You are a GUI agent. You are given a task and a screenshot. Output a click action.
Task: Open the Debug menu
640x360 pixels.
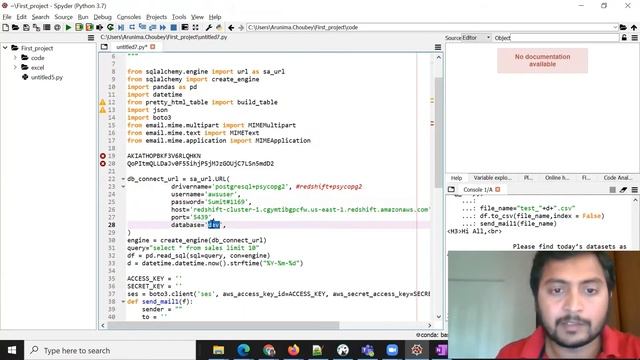click(102, 17)
